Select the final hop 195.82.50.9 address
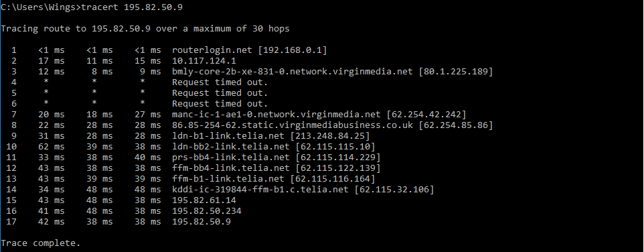Screen dimensions: 644x252 tap(202, 222)
